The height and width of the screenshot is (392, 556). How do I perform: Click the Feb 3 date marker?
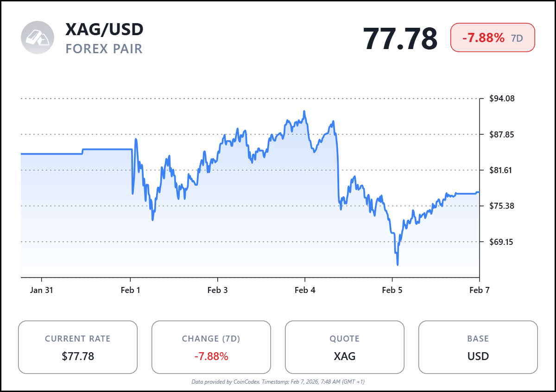tap(217, 290)
